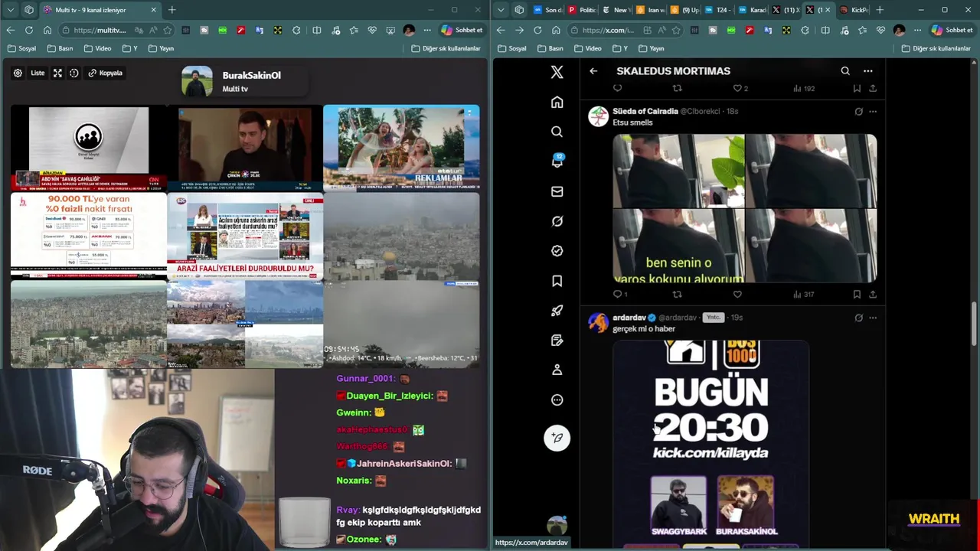Like the tweet with 2 likes
Image resolution: width=980 pixels, height=551 pixels.
[x=740, y=89]
